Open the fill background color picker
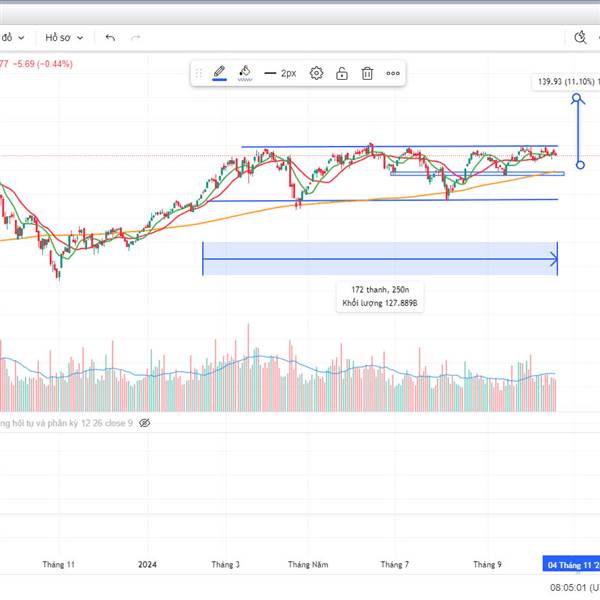The width and height of the screenshot is (600, 600). (x=245, y=73)
